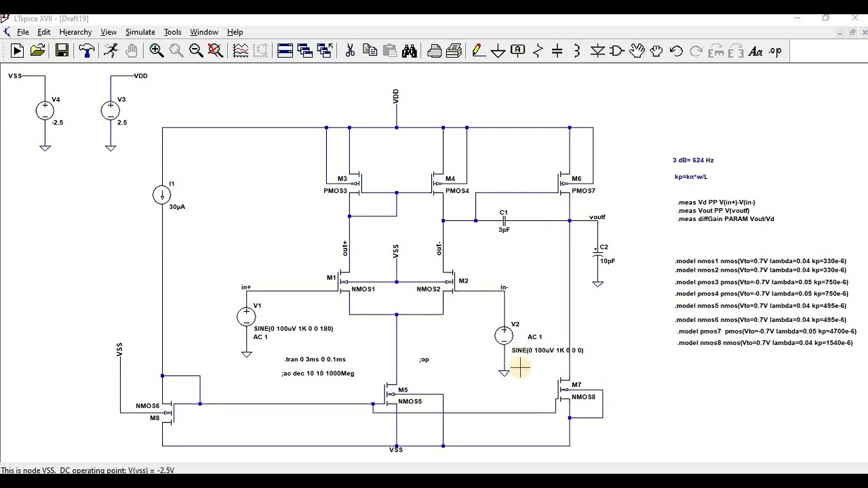The width and height of the screenshot is (868, 488).
Task: Tile windows horizontally using the toolbar icon
Action: pyautogui.click(x=285, y=51)
